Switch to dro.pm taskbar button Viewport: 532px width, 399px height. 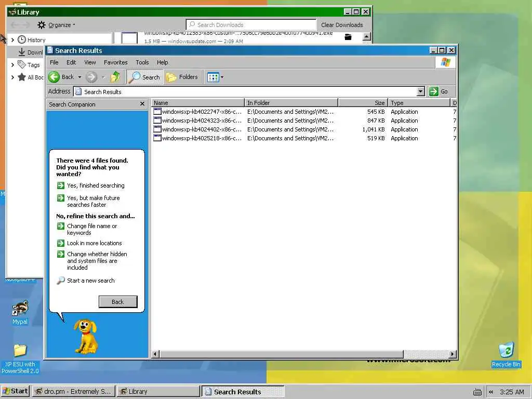74,391
